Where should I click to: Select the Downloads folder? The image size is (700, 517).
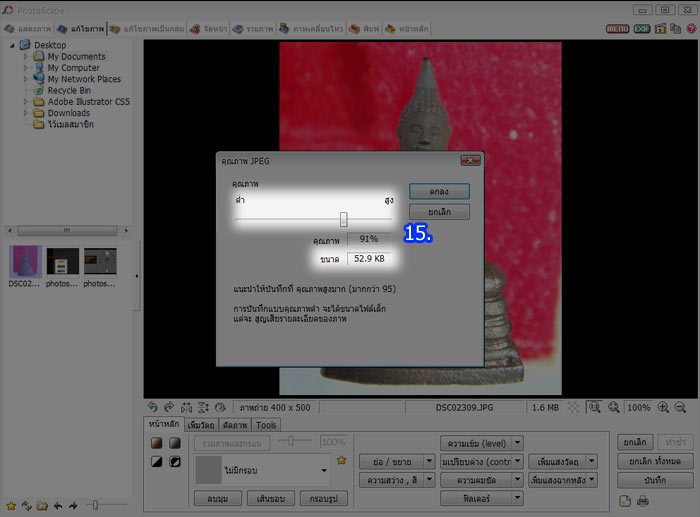[68, 113]
